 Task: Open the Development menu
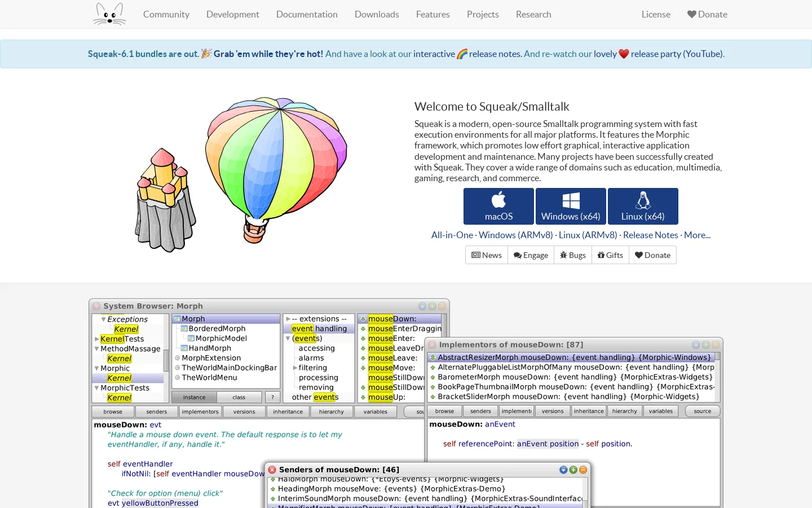click(233, 14)
